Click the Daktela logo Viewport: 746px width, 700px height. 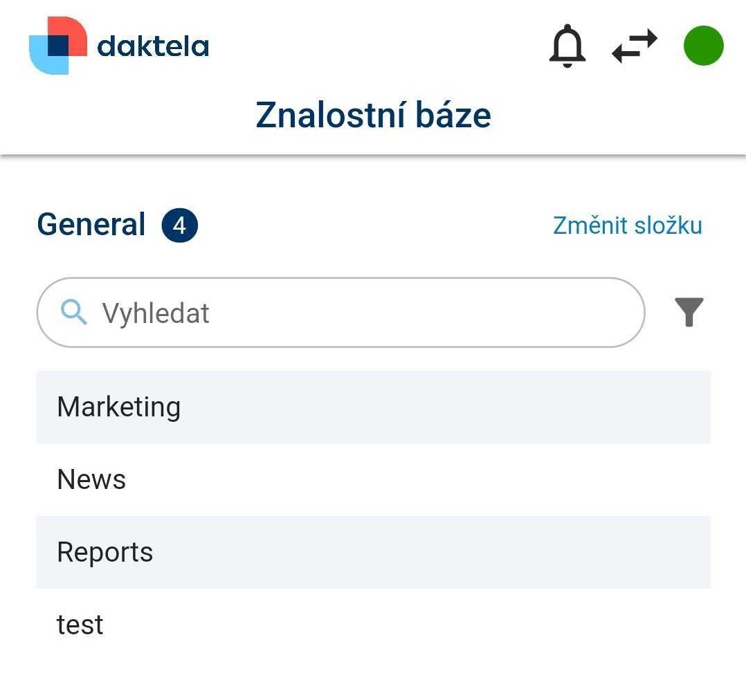tap(118, 44)
